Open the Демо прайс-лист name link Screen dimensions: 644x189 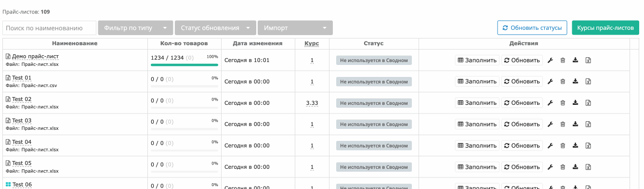(35, 56)
